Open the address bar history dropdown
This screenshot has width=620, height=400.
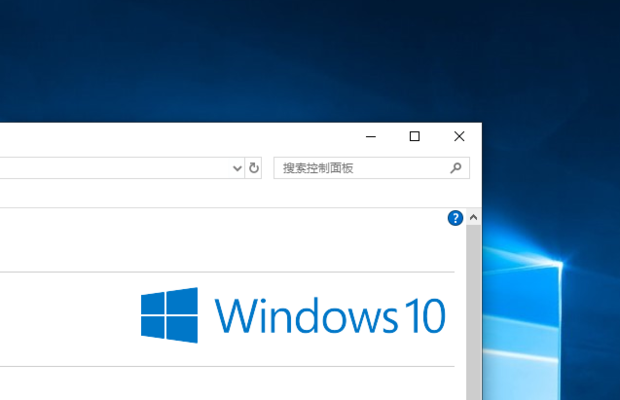(237, 168)
